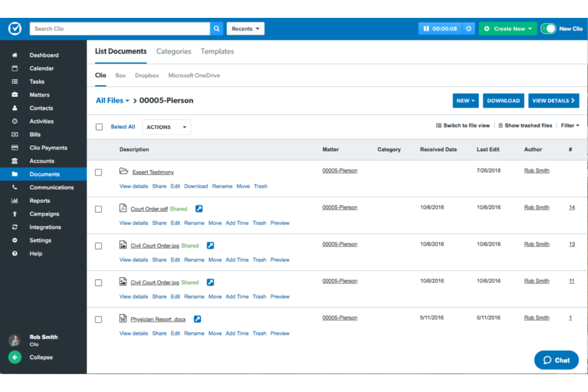The image size is (588, 392).
Task: Show trashed files
Action: 525,126
